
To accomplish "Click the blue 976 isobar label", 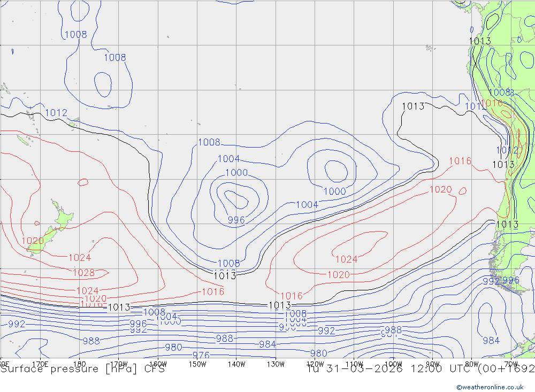I will 201,355.
